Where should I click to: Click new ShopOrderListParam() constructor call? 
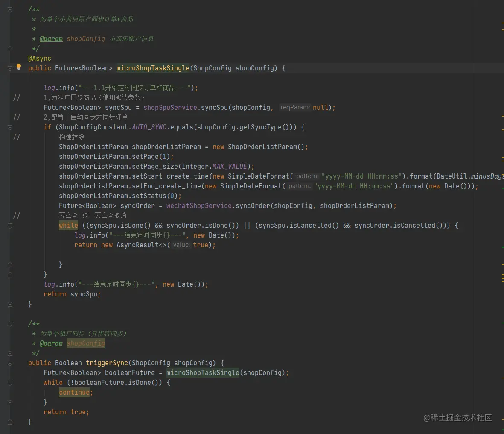258,147
